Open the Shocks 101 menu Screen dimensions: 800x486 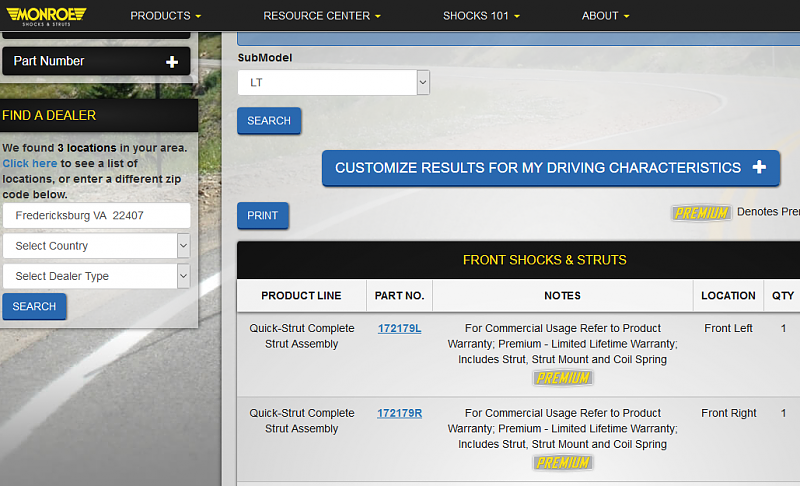click(481, 16)
